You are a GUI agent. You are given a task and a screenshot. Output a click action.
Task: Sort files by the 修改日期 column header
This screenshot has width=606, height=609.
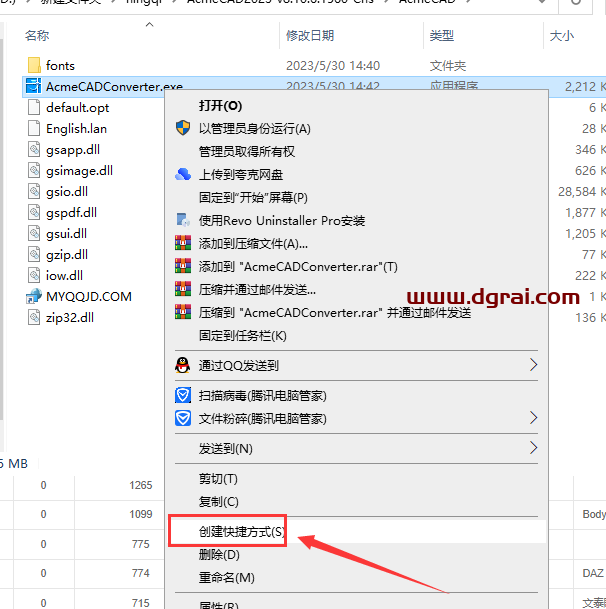coord(310,36)
